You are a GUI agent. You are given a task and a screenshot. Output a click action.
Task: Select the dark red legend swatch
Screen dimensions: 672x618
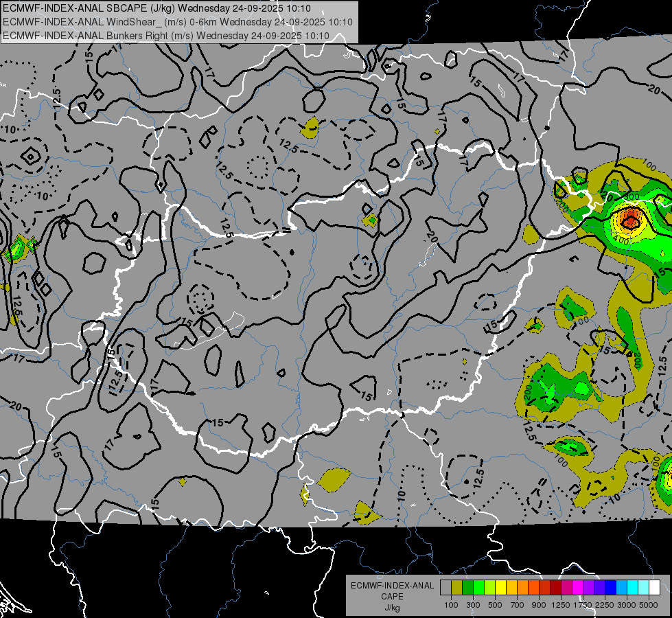click(556, 588)
